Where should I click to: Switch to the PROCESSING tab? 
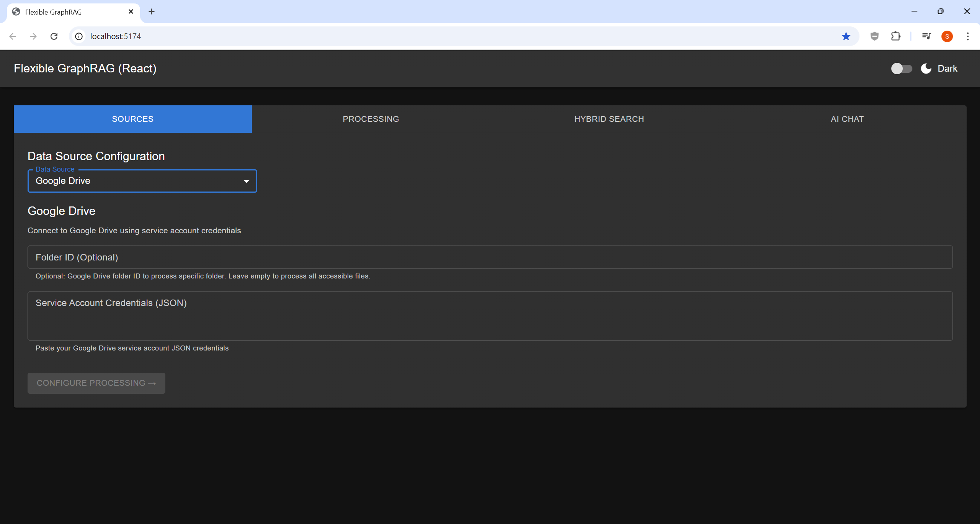(371, 119)
